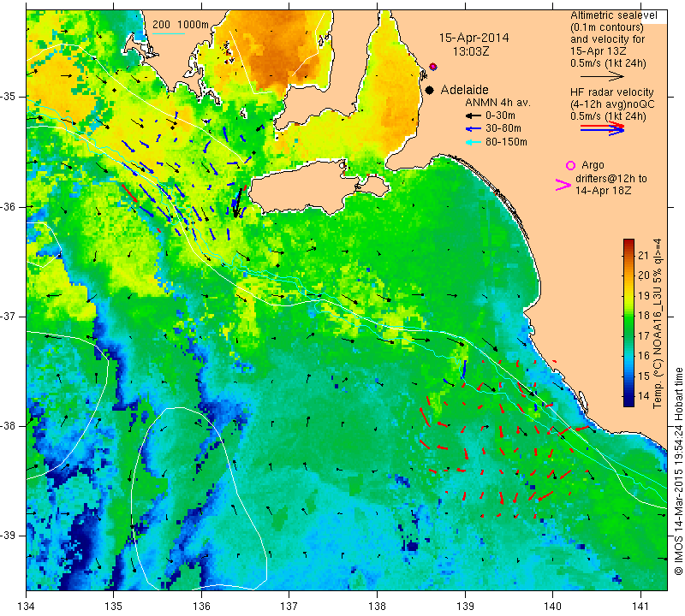The width and height of the screenshot is (685, 616).
Task: Click the magenta drifters legend arrowhead
Action: [x=563, y=185]
